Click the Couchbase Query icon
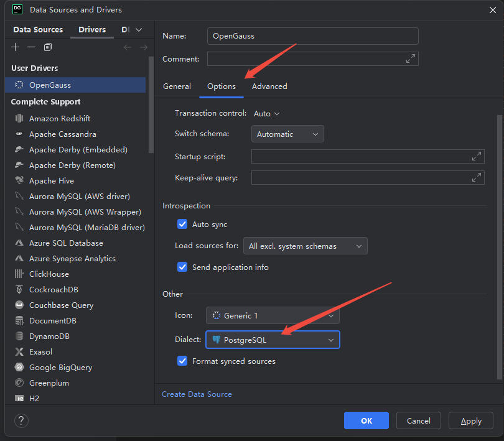 pos(19,305)
